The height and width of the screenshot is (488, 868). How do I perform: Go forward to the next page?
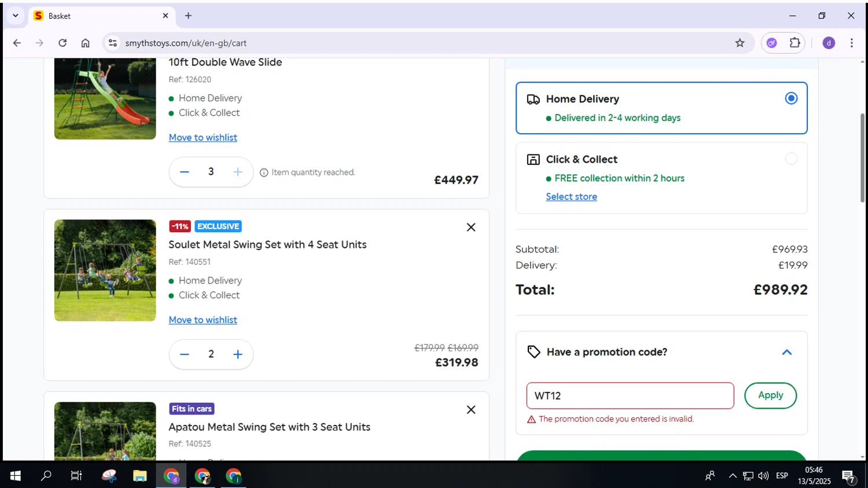pos(39,43)
